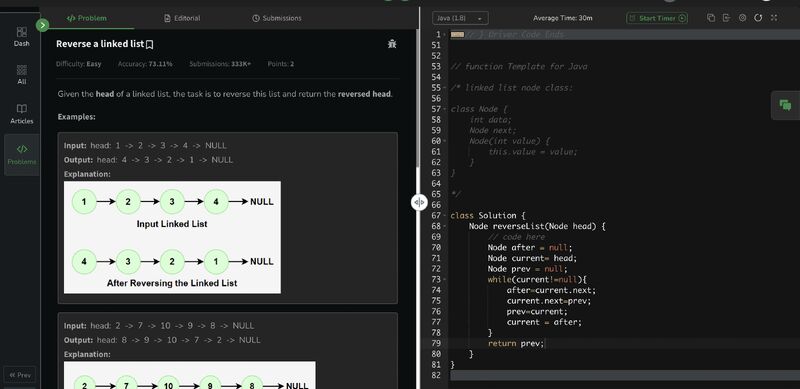Toggle fullscreen editor mode
This screenshot has width=800, height=389.
tap(774, 18)
